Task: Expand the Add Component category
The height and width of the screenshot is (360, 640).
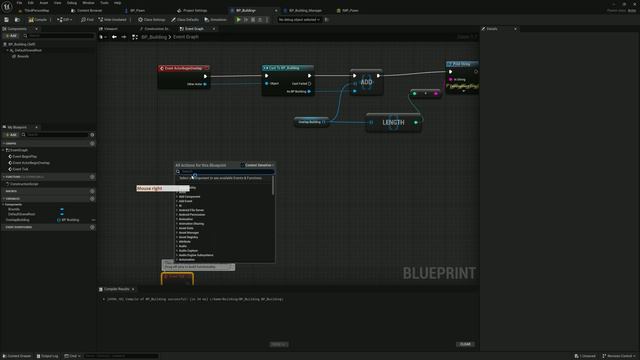Action: [x=177, y=197]
